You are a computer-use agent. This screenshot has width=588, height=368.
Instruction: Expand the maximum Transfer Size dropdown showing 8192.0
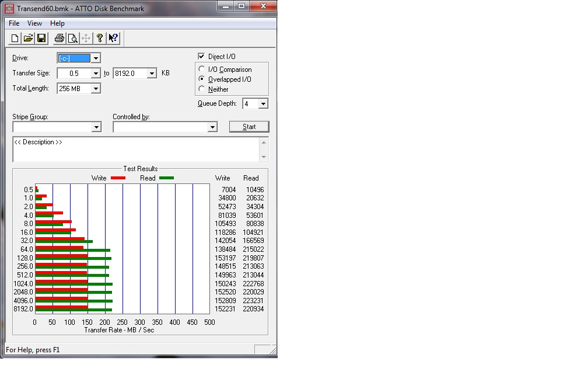152,73
